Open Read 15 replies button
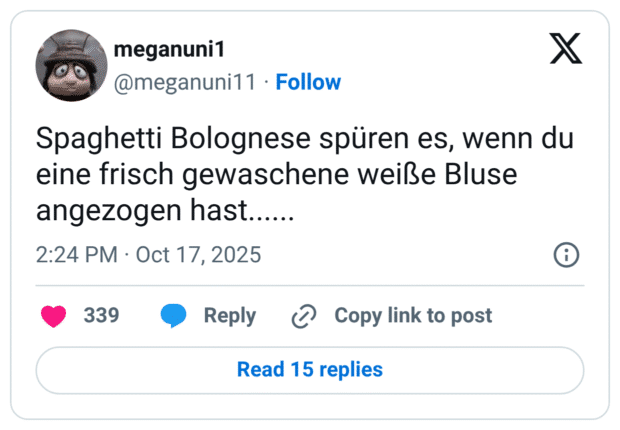Screen dimensions: 620x430 coord(310,370)
